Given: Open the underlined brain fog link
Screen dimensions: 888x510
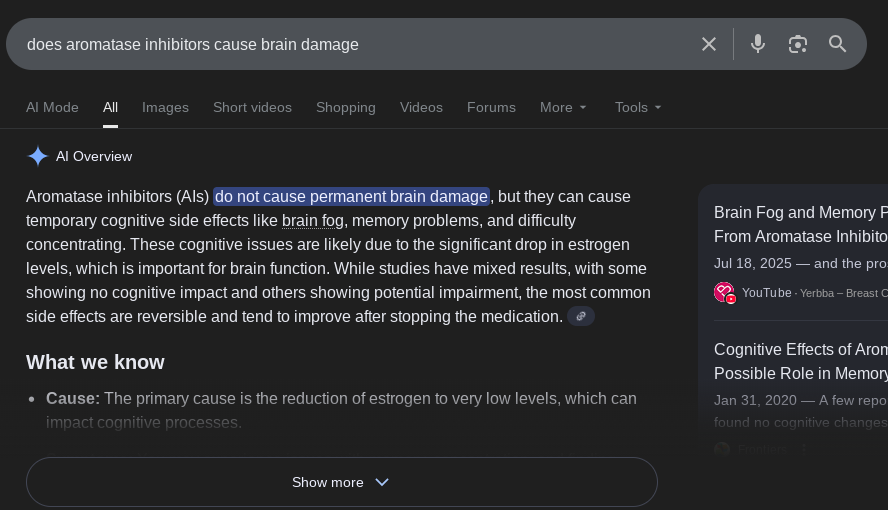Looking at the screenshot, I should click(312, 221).
